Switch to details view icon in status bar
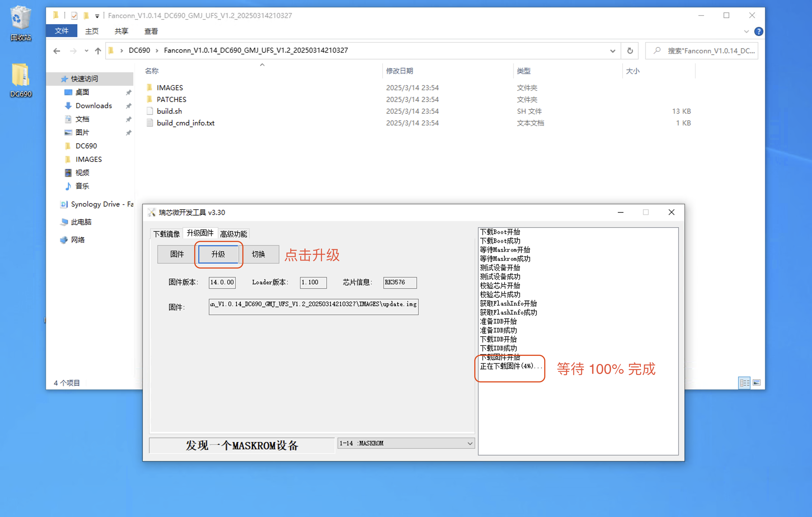 click(x=744, y=382)
